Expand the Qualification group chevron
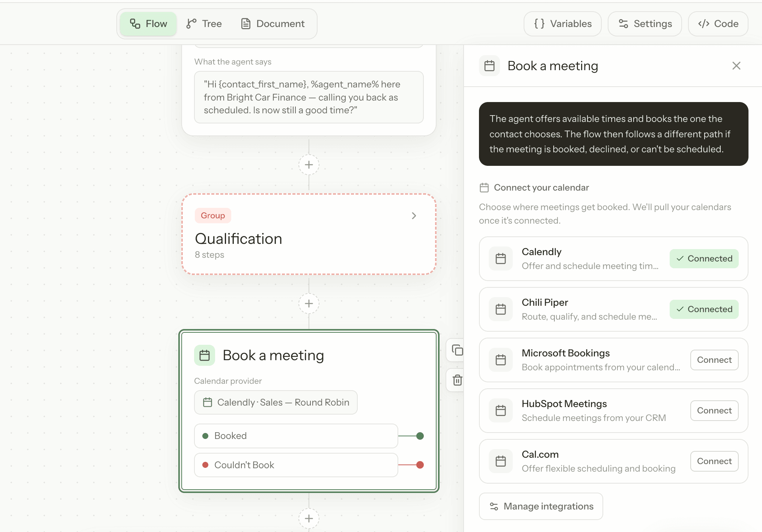Screen dimensions: 762x532 pyautogui.click(x=414, y=216)
